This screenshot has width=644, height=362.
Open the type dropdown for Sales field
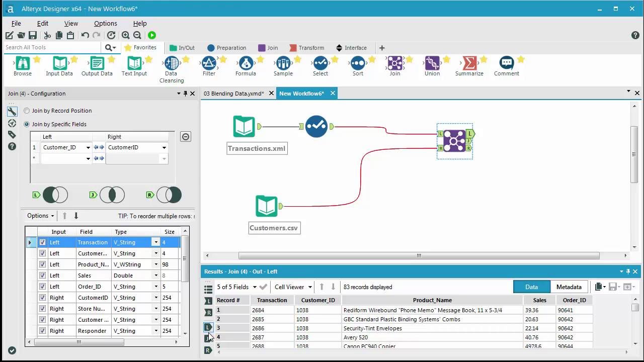tap(156, 276)
